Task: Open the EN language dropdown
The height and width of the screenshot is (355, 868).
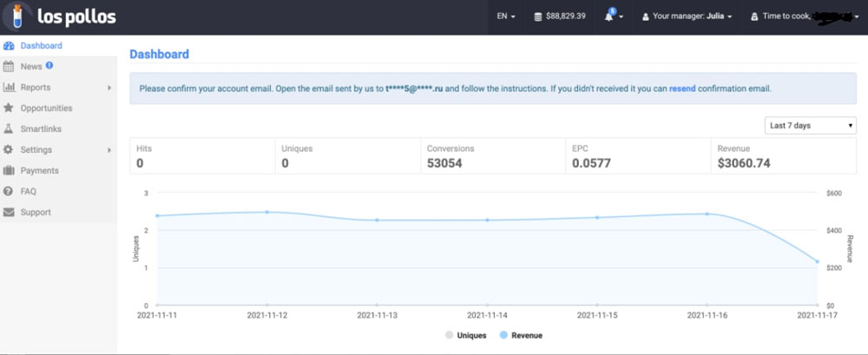Action: pyautogui.click(x=506, y=16)
